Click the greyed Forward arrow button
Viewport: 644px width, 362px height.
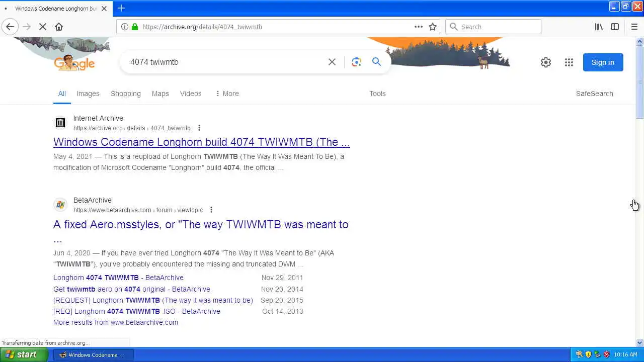click(x=27, y=27)
